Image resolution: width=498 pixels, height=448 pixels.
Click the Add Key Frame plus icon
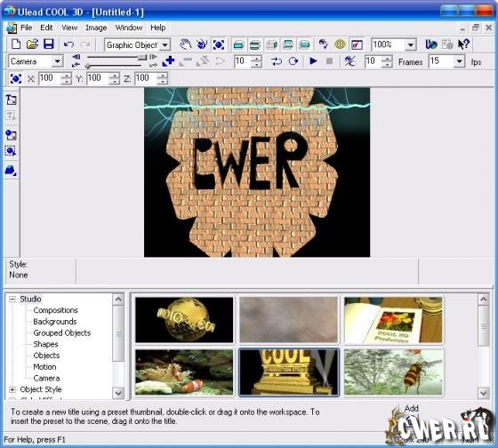coord(168,61)
